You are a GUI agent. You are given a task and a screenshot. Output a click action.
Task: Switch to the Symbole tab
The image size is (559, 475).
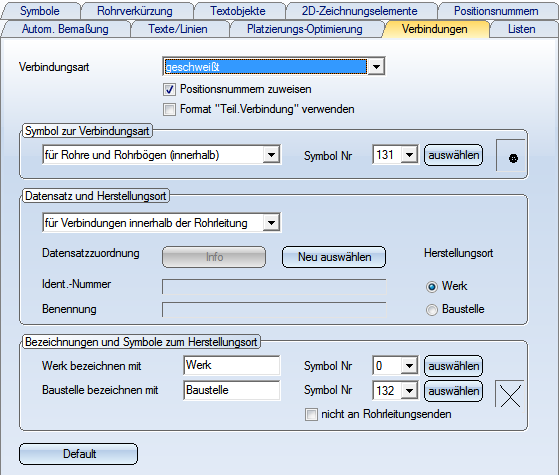click(40, 10)
